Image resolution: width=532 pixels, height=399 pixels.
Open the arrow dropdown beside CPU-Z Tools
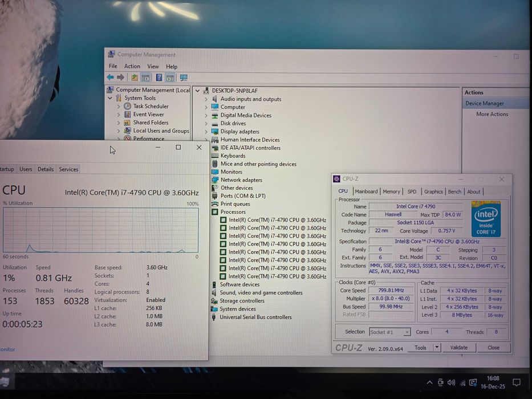[437, 348]
